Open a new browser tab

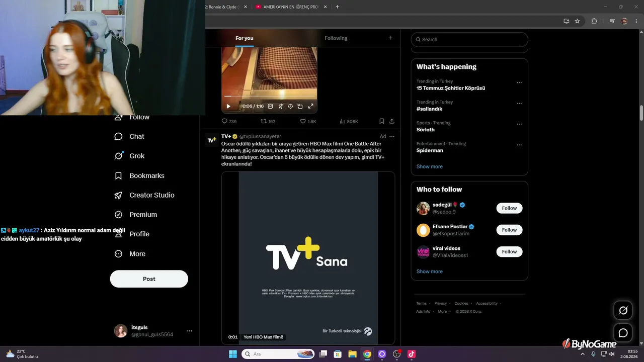(x=337, y=7)
